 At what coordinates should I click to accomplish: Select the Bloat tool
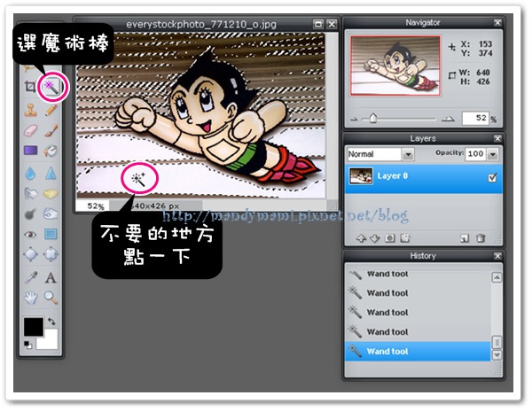click(x=30, y=254)
